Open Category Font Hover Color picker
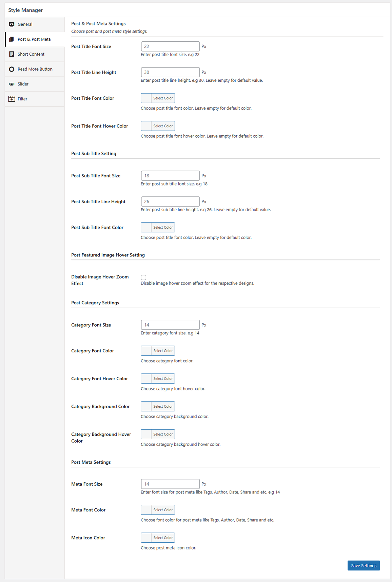392x582 pixels. coord(158,379)
